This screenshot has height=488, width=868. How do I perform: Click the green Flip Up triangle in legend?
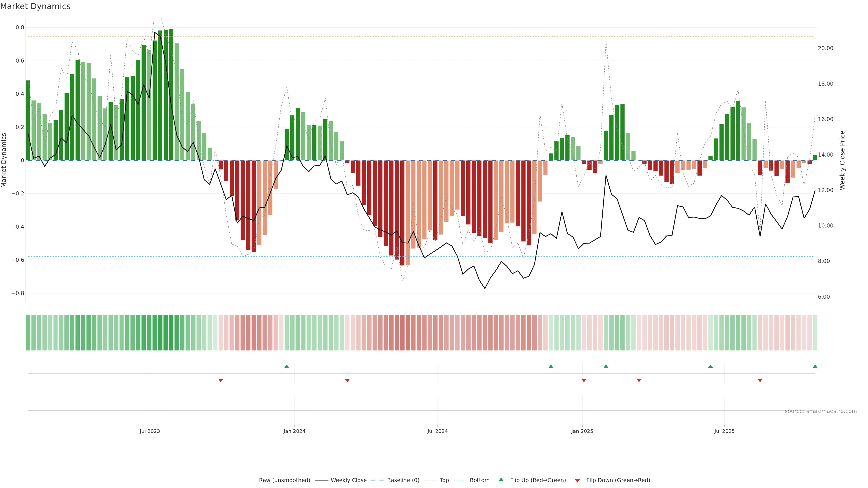pyautogui.click(x=501, y=480)
